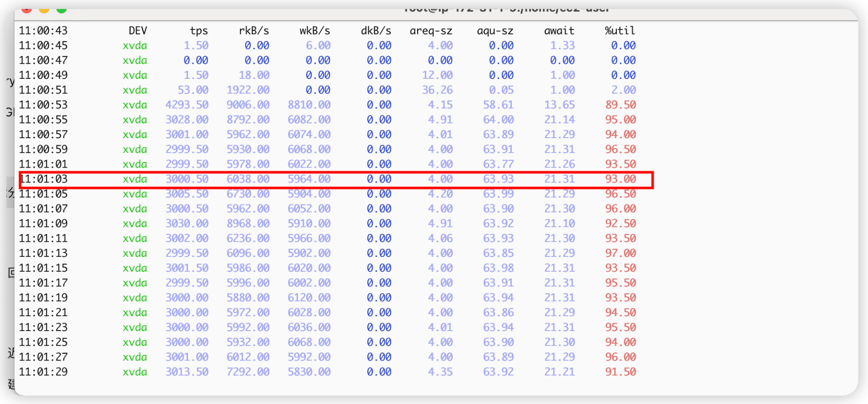Click the green zoom window button
The width and height of the screenshot is (868, 404).
pyautogui.click(x=62, y=10)
